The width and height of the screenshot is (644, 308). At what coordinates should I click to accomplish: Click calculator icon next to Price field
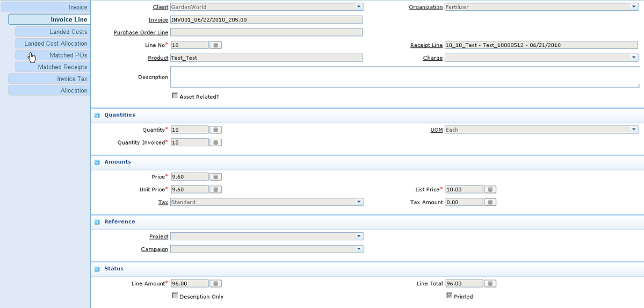pos(215,176)
